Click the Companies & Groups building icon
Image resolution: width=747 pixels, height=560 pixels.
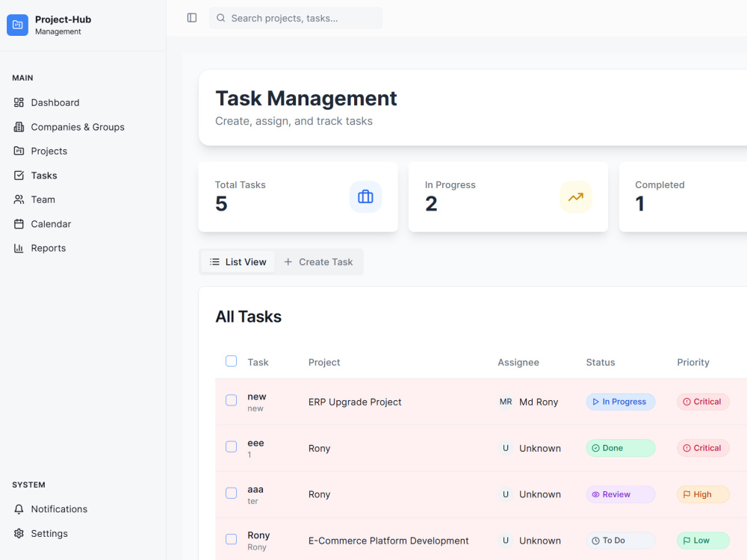pyautogui.click(x=19, y=127)
